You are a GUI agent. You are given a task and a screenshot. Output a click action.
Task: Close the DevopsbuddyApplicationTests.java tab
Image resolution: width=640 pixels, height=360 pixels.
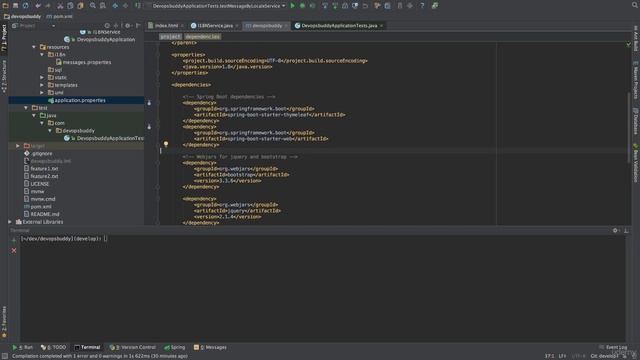(x=382, y=26)
